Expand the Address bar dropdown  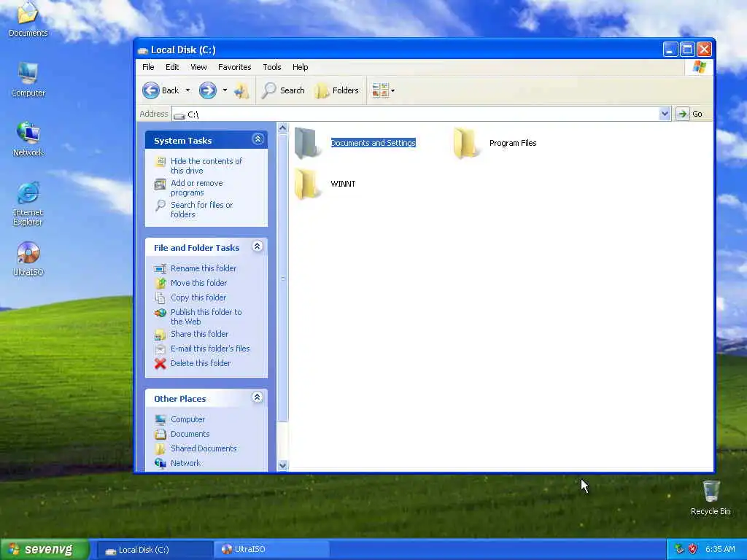click(x=665, y=114)
